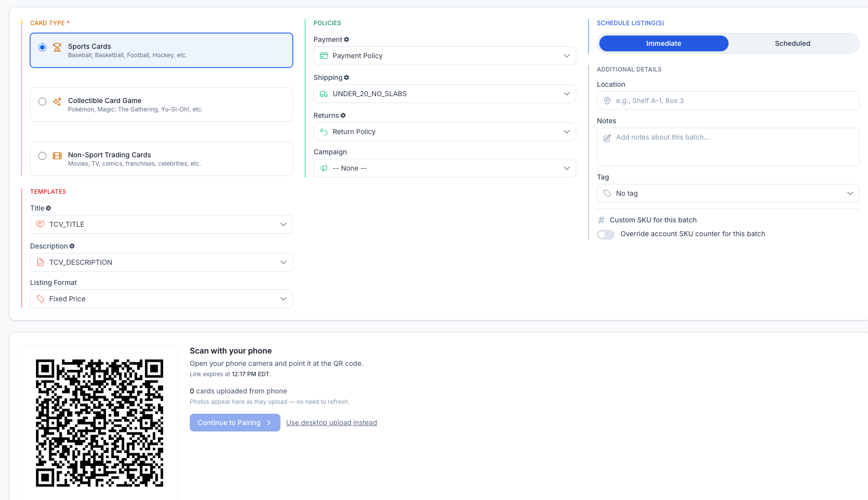Click the pencil icon in Notes box

(607, 138)
